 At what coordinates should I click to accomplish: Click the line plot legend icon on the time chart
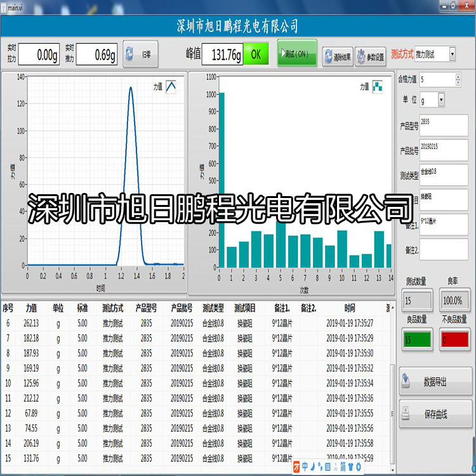pos(171,87)
